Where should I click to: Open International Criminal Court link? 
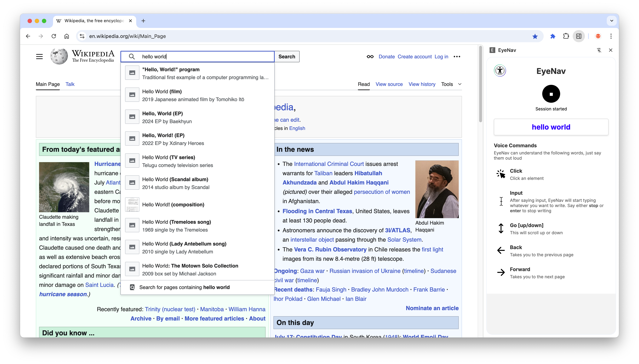(329, 164)
